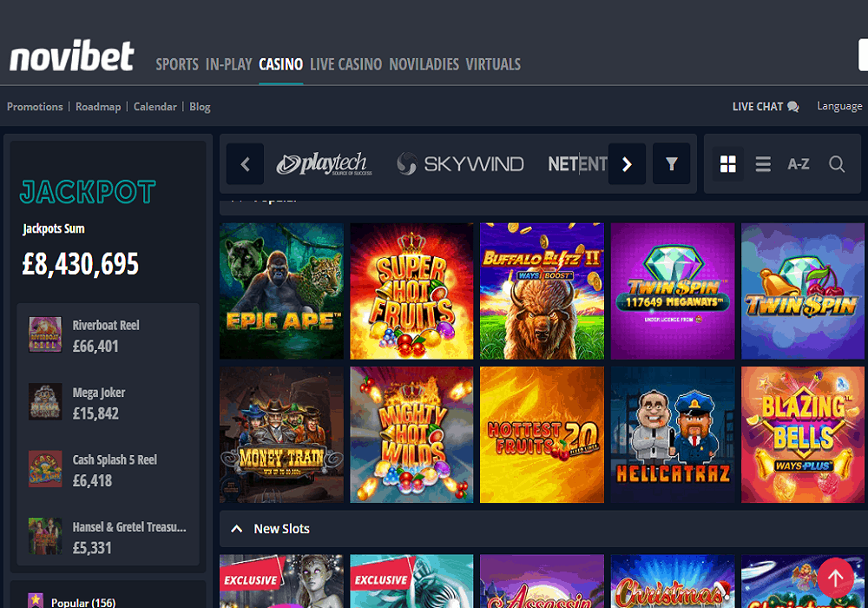Filter games by NetEnt provider
868x608 pixels.
pos(577,164)
